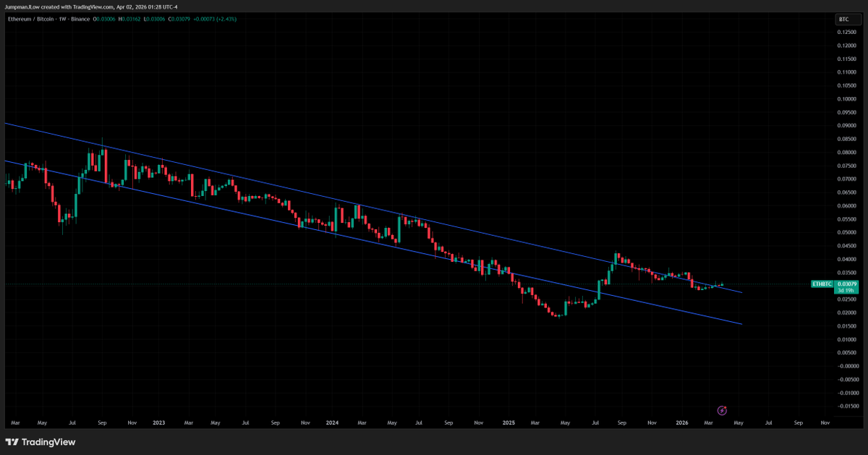Click the 2026 label on time axis
Screen dimensions: 868x455
pyautogui.click(x=683, y=422)
